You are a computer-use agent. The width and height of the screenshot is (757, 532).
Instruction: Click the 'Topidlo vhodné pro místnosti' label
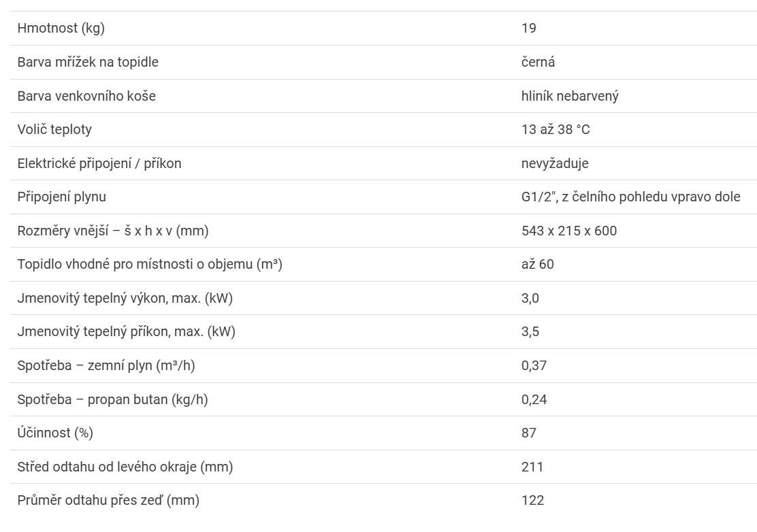150,264
